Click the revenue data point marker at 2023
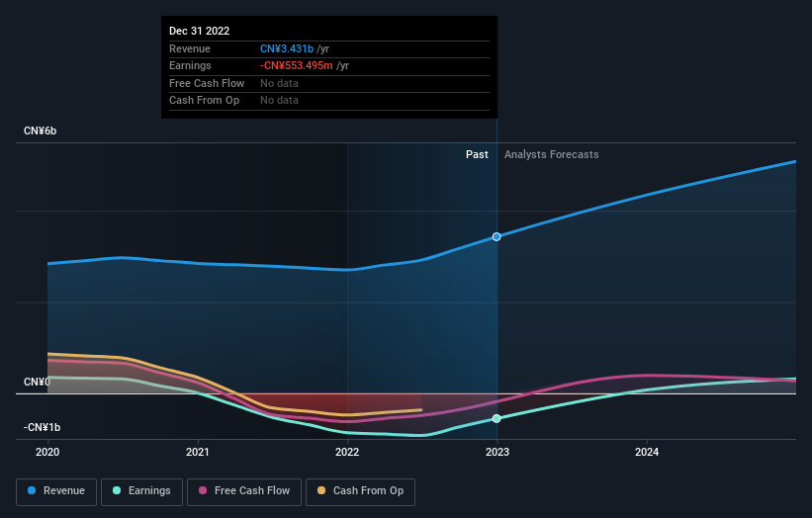This screenshot has height=518, width=812. coord(496,236)
